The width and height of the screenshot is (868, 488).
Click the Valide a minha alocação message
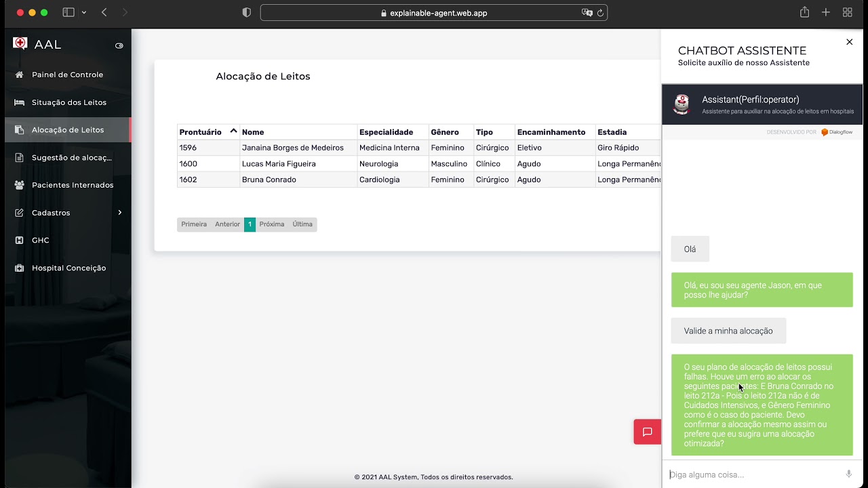(x=728, y=331)
